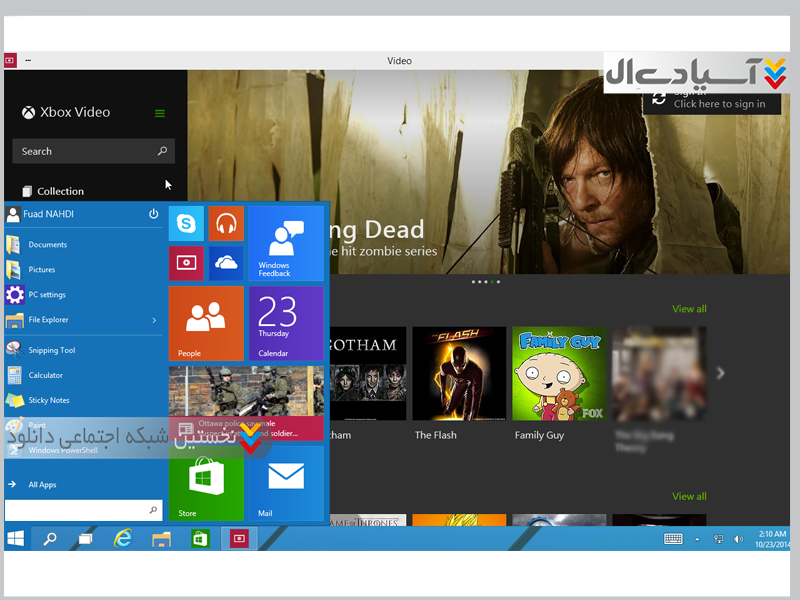Open the Store tile
Screen dimensions: 800x600
tap(206, 483)
